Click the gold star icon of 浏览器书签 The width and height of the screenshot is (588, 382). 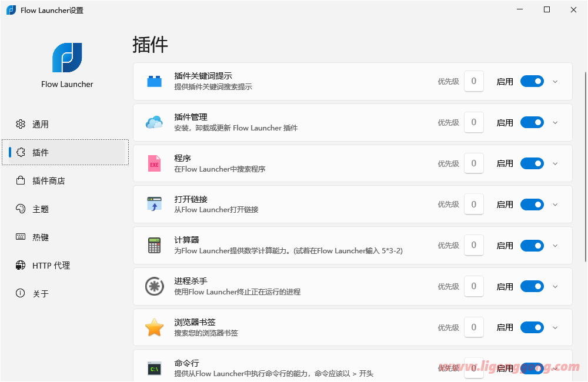(154, 327)
